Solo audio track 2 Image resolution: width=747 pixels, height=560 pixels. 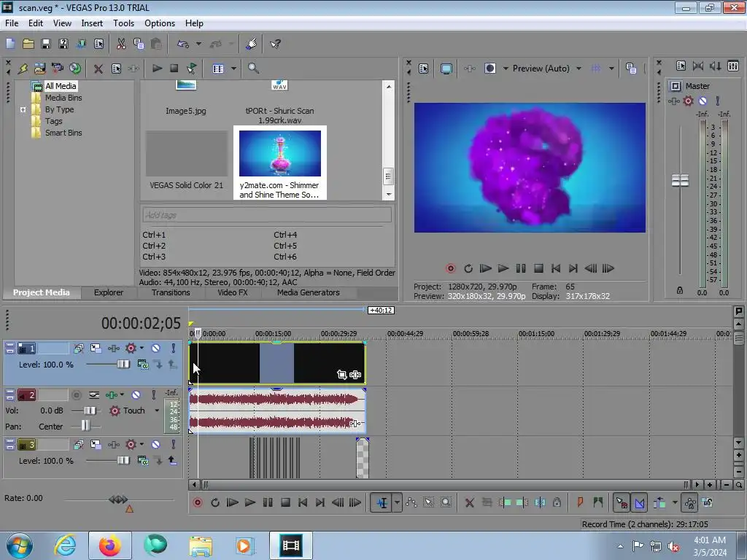tap(153, 394)
